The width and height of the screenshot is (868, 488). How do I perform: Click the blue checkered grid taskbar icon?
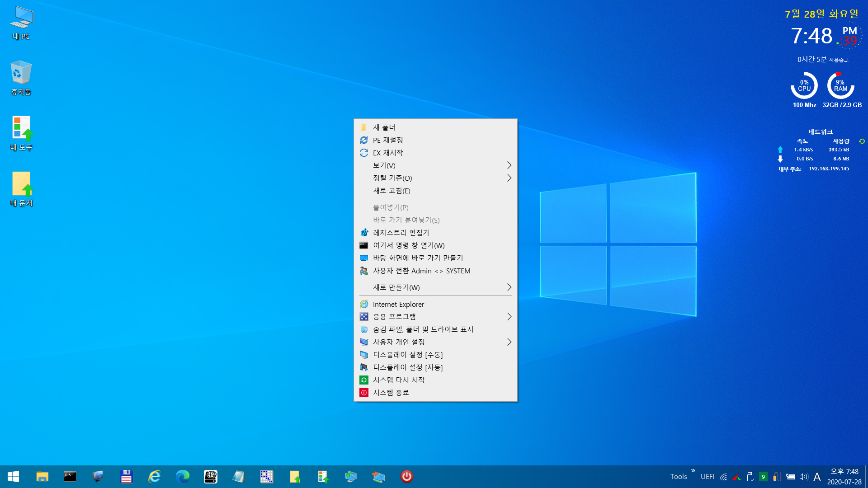click(266, 477)
